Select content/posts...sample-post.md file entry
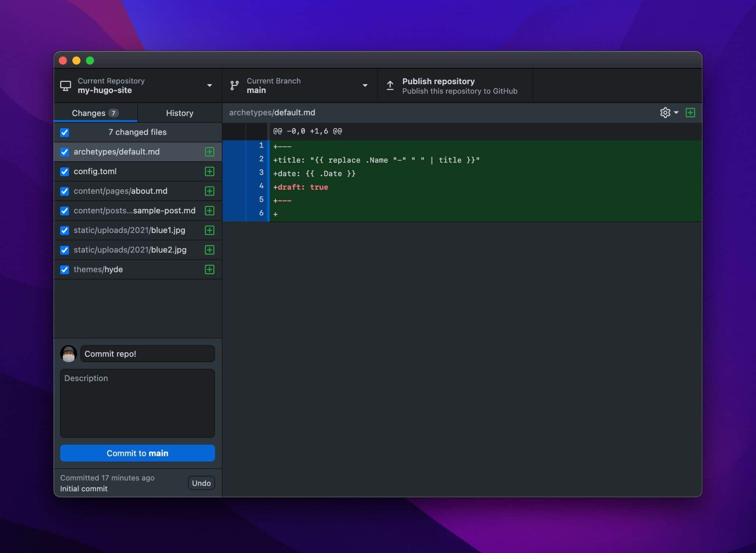The image size is (756, 553). (x=137, y=210)
